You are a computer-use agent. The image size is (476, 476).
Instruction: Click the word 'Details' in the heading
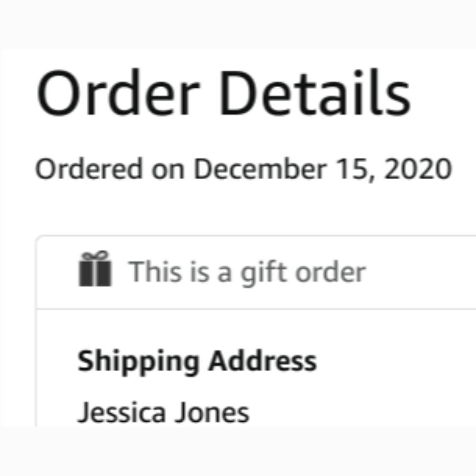pyautogui.click(x=315, y=93)
